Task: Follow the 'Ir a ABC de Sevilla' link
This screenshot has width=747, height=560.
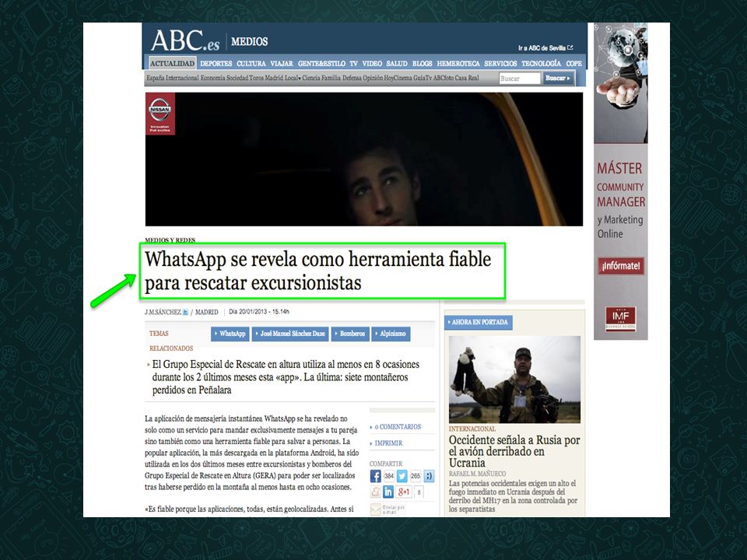Action: click(x=545, y=48)
